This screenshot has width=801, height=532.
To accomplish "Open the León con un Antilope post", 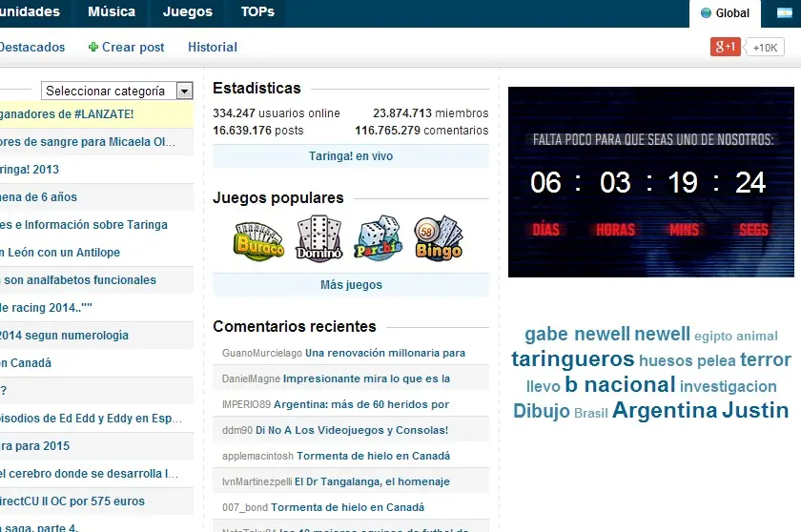I will (60, 253).
